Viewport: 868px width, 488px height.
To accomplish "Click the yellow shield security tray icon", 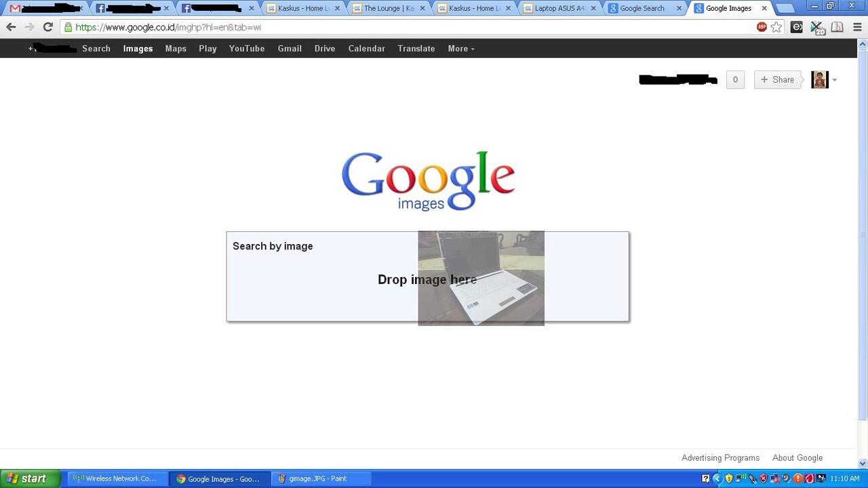I will (729, 479).
